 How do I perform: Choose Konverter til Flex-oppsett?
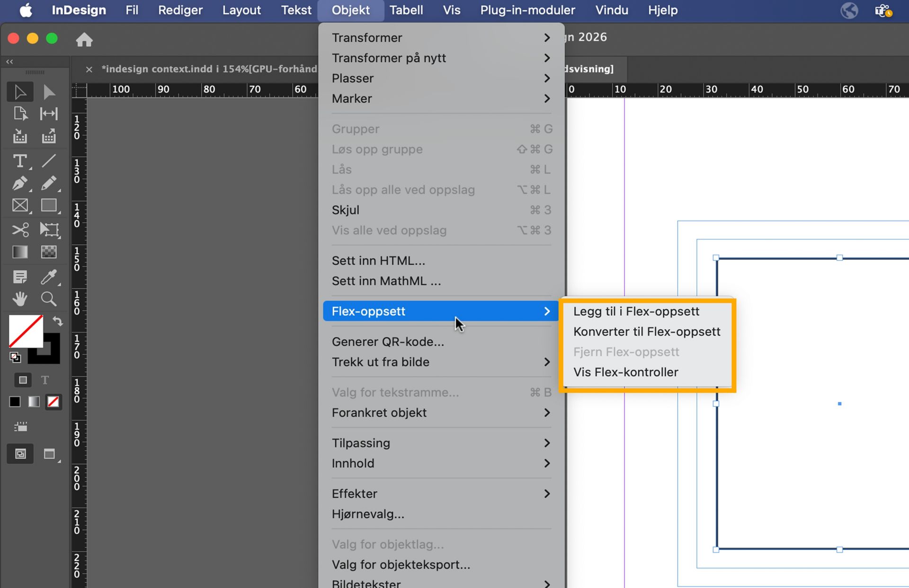pyautogui.click(x=647, y=331)
